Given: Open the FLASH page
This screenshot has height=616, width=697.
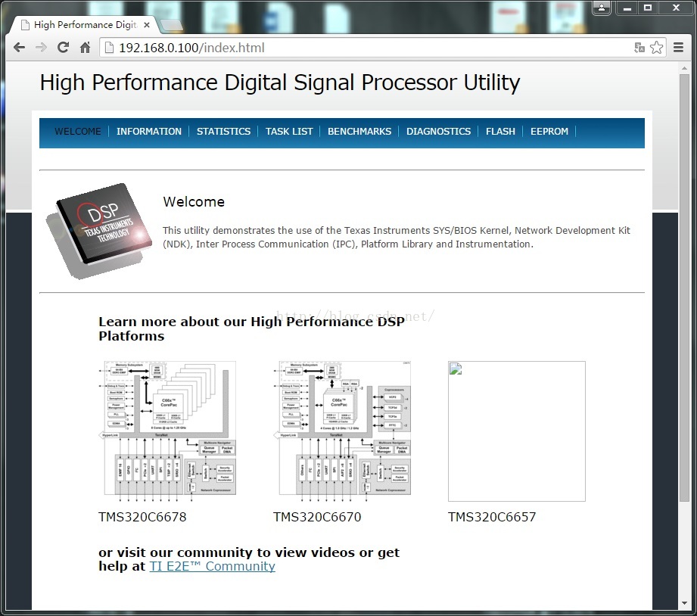Looking at the screenshot, I should 500,132.
